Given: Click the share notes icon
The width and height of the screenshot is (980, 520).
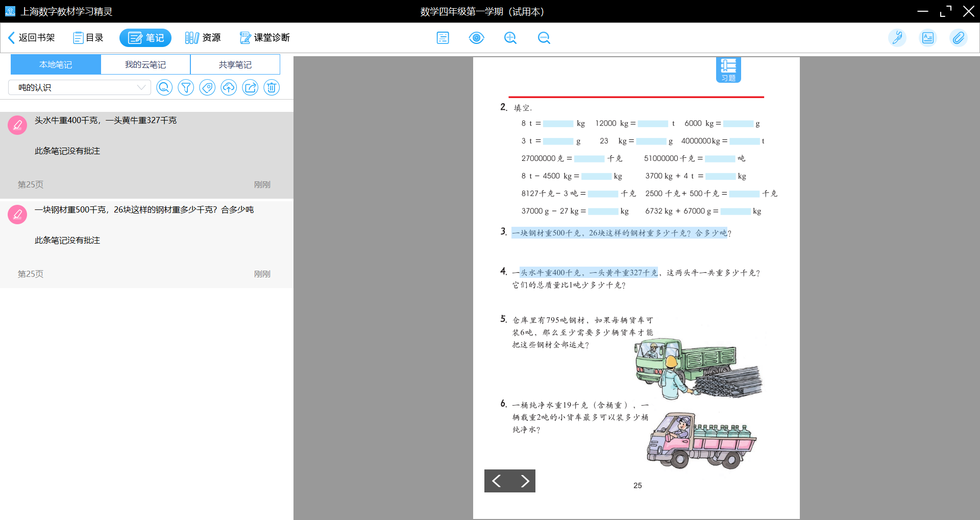Looking at the screenshot, I should tap(250, 88).
